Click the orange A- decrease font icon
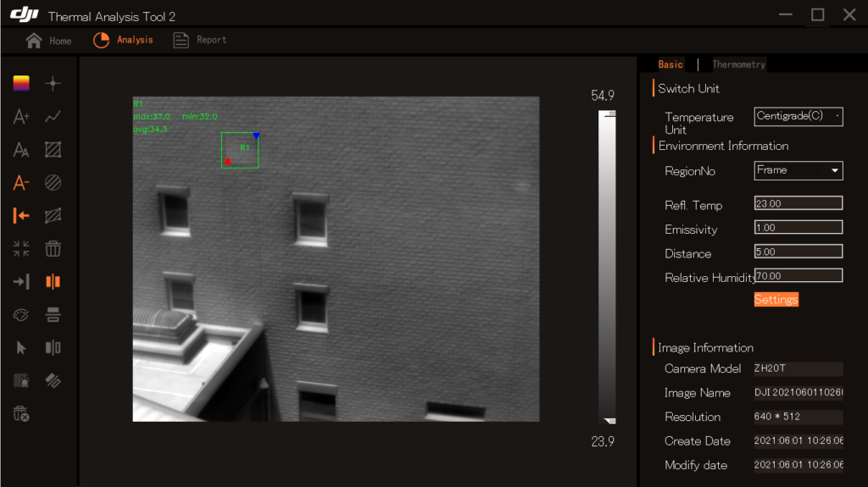 tap(21, 183)
